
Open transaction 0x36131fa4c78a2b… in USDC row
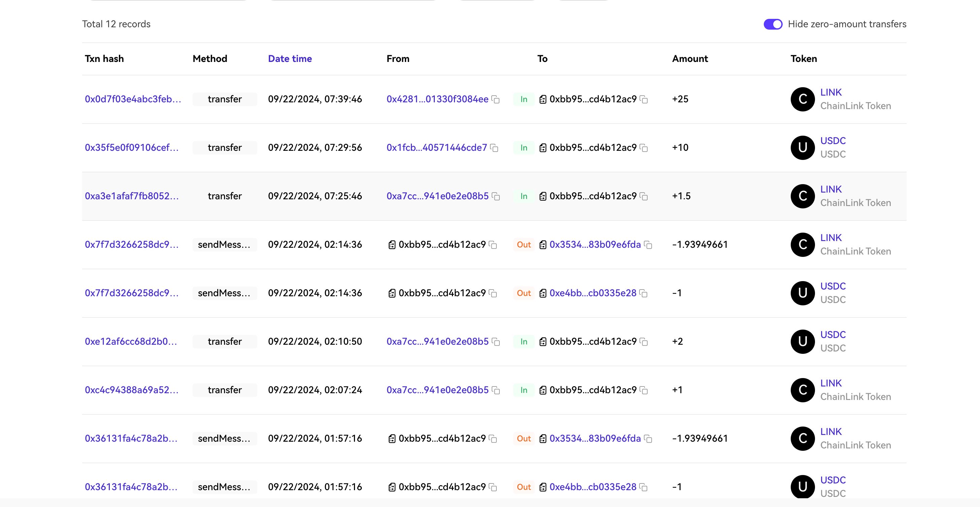tap(131, 487)
